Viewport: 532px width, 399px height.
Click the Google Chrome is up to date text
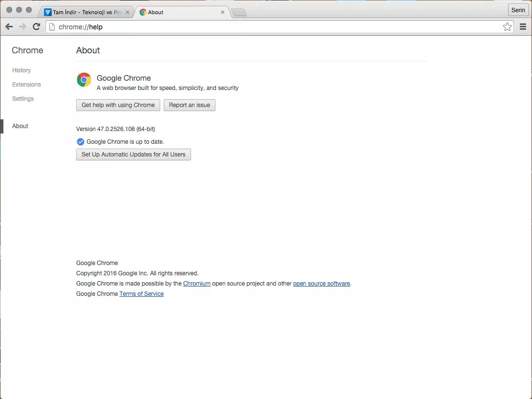(x=125, y=142)
